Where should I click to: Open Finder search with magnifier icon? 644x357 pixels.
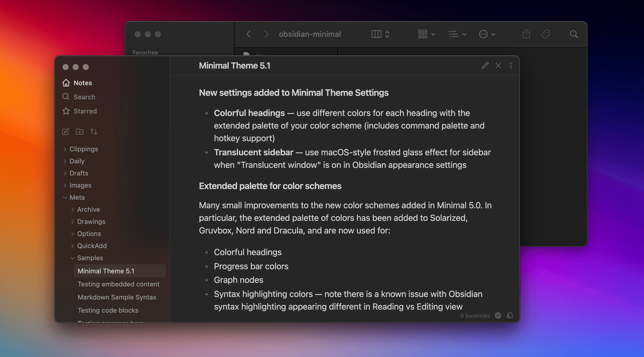(x=574, y=34)
